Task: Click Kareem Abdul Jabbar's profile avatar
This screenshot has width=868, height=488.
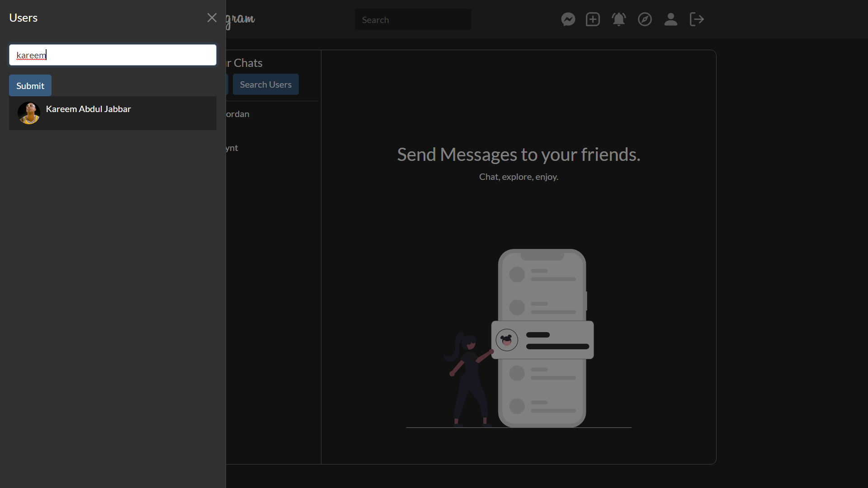Action: (x=29, y=113)
